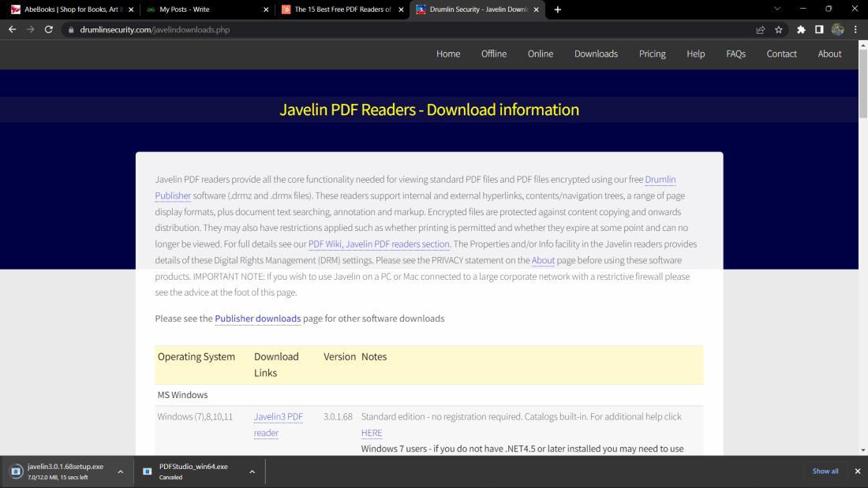This screenshot has height=488, width=868.
Task: Open the Online nav item
Action: 541,54
